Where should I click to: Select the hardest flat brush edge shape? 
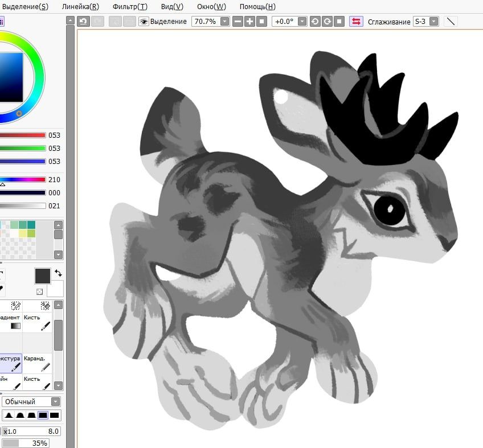click(54, 416)
